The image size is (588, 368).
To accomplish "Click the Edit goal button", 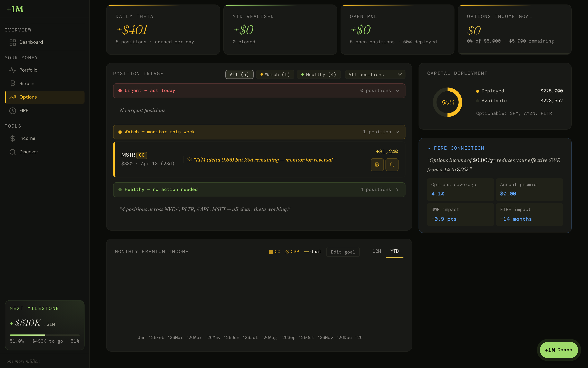I will (343, 252).
